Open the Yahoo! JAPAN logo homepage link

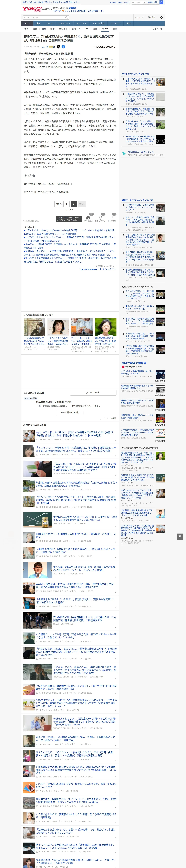[x=32, y=9]
